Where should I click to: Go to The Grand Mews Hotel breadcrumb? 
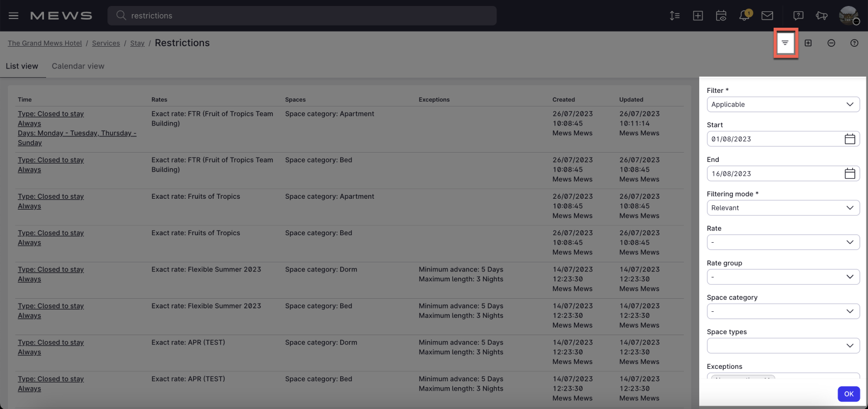[x=44, y=43]
